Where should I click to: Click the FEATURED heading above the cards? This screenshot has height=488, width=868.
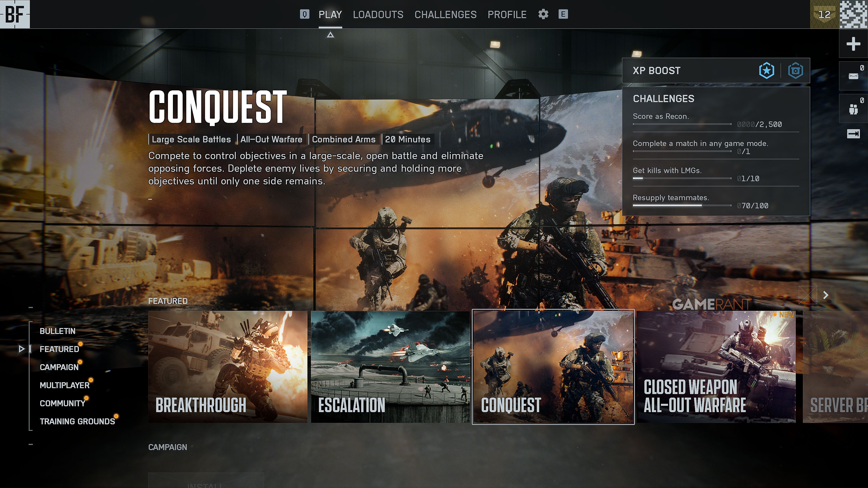pos(168,301)
